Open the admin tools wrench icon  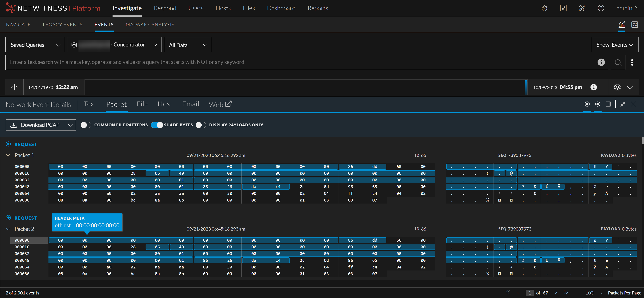click(x=582, y=8)
